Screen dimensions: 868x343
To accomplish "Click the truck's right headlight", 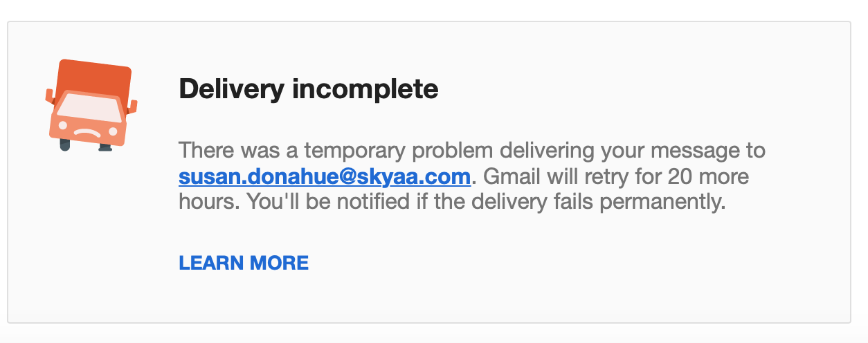I will (114, 131).
